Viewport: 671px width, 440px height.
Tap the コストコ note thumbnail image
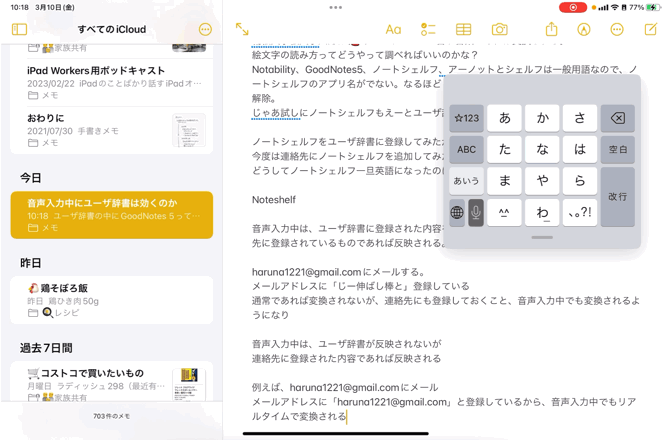[x=189, y=384]
